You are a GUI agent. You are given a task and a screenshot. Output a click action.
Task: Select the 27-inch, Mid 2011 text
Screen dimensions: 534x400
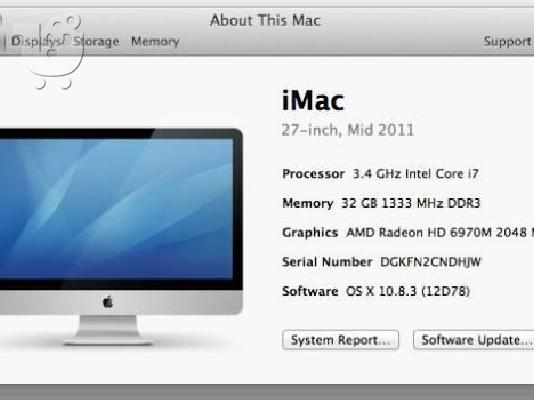click(x=348, y=130)
